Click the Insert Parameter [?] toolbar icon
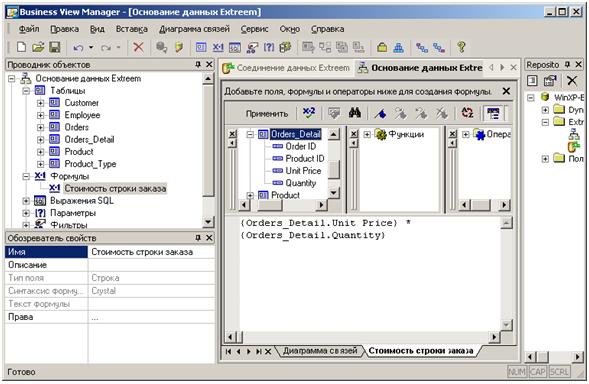 [269, 47]
